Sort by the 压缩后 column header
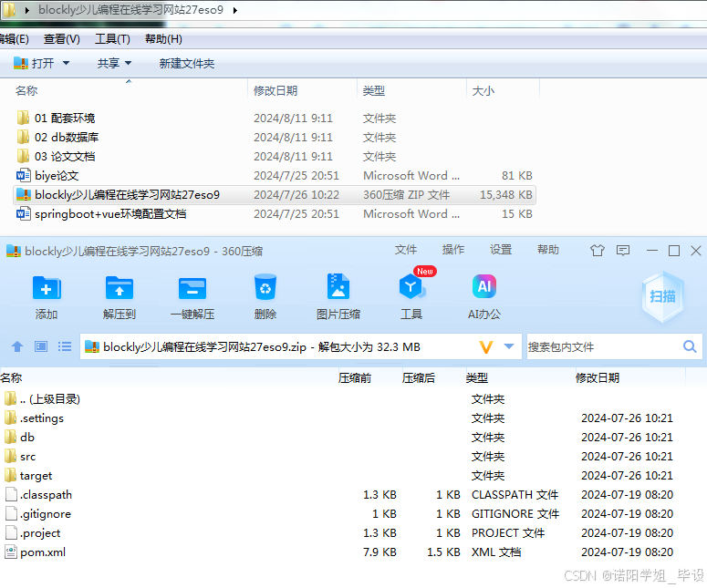Screen dimensions: 707x588 pos(419,378)
